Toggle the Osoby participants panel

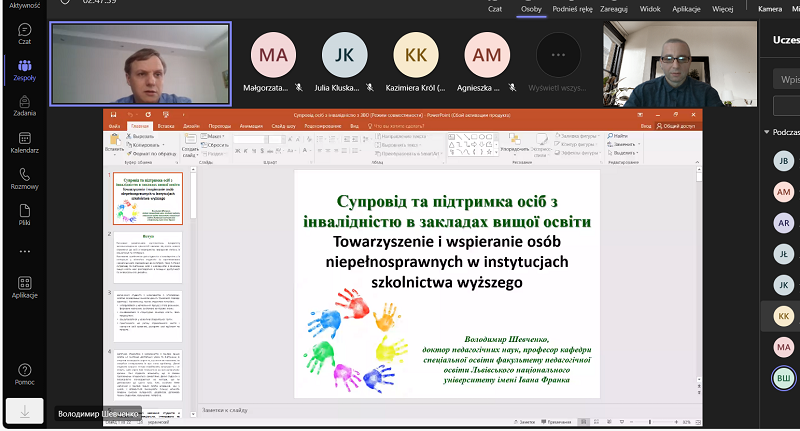531,8
